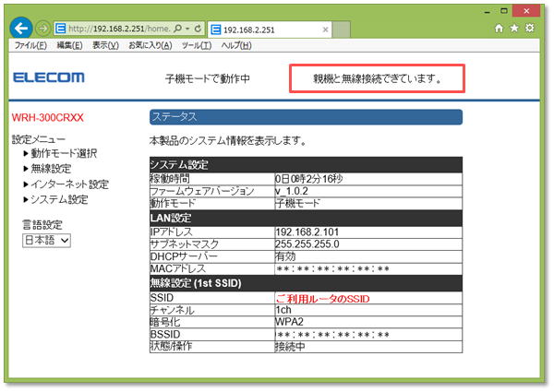Click the 親機と無線接続できています message
554x392 pixels.
(x=377, y=78)
